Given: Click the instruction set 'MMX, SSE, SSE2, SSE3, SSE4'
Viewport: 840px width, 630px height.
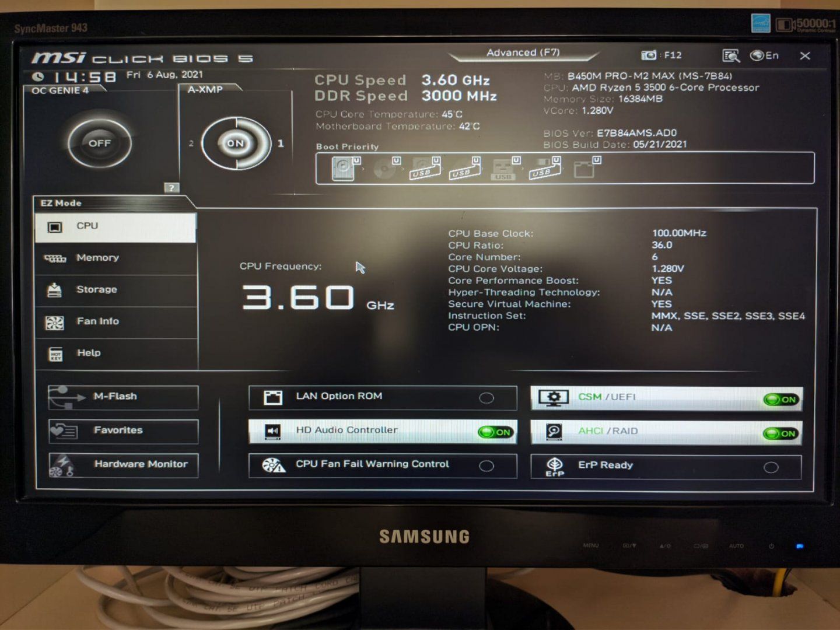Looking at the screenshot, I should [728, 316].
